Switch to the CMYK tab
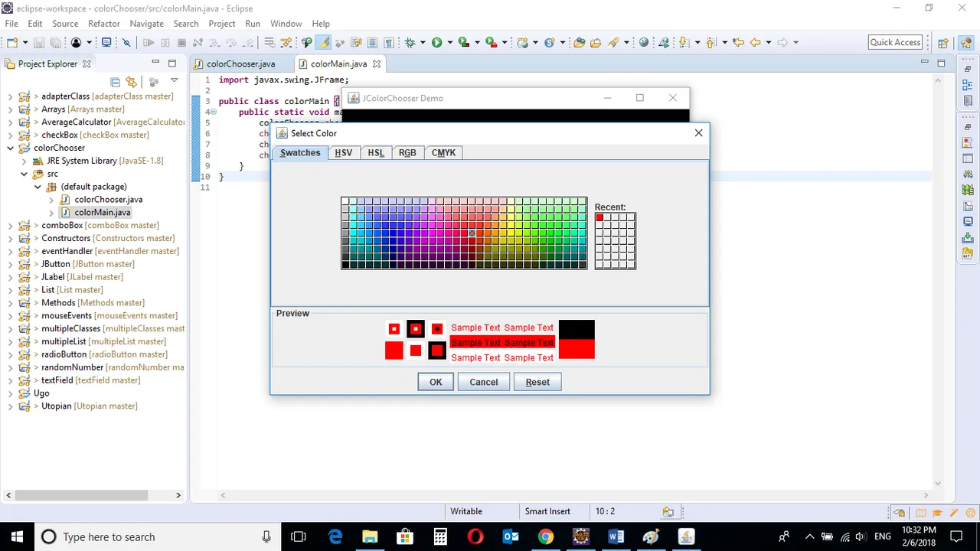Image resolution: width=980 pixels, height=551 pixels. coord(443,152)
